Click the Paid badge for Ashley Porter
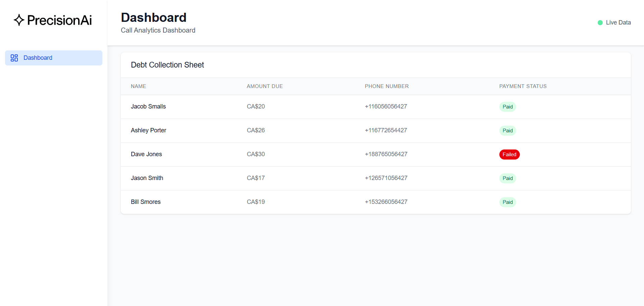This screenshot has height=306, width=644. click(x=507, y=131)
